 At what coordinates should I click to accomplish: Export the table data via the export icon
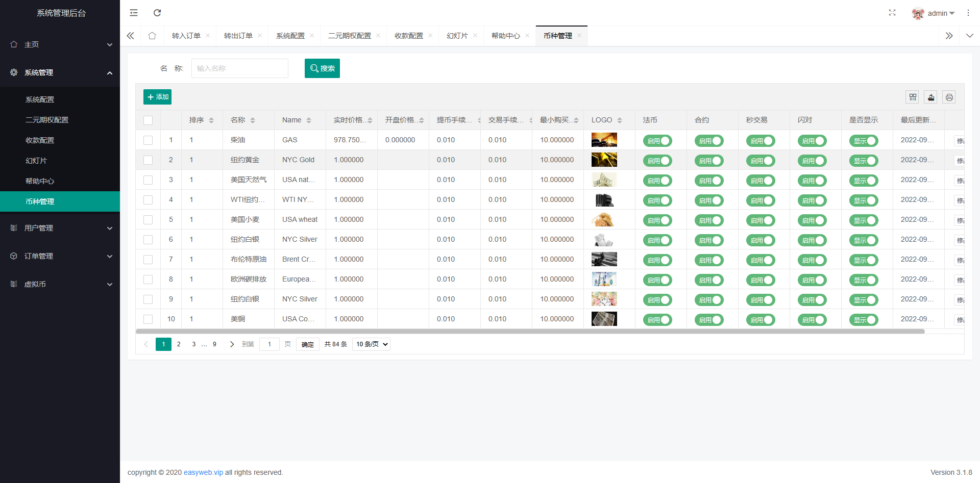(x=931, y=97)
